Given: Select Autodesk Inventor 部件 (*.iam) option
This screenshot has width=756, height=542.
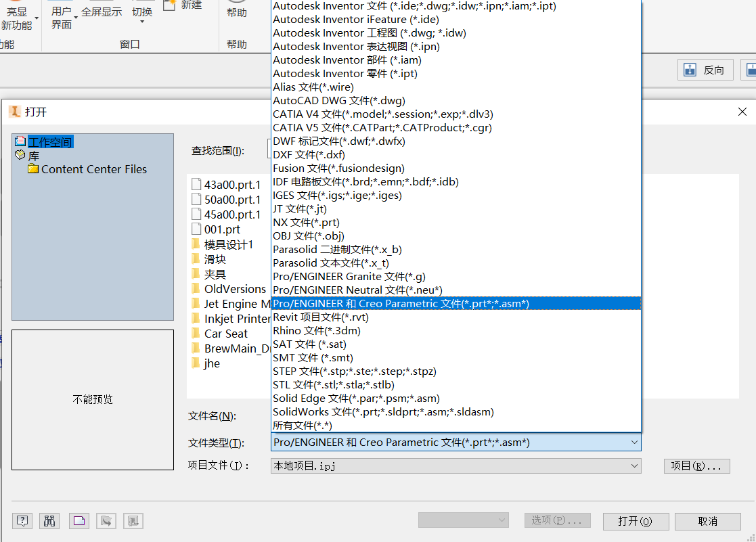Looking at the screenshot, I should (456, 60).
